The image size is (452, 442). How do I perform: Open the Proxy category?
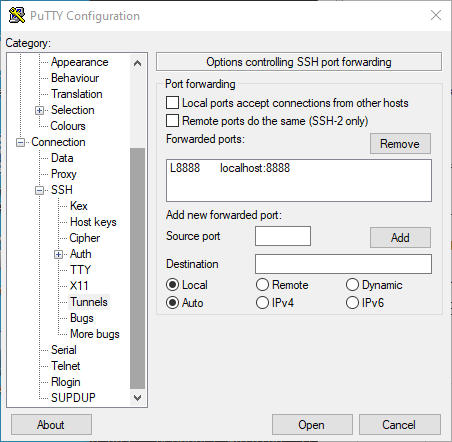(64, 174)
